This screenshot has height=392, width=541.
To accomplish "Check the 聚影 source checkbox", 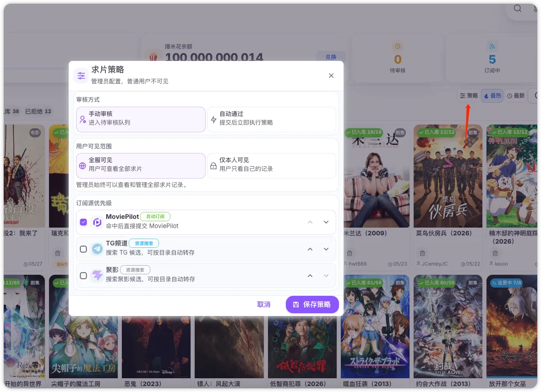I will [83, 276].
